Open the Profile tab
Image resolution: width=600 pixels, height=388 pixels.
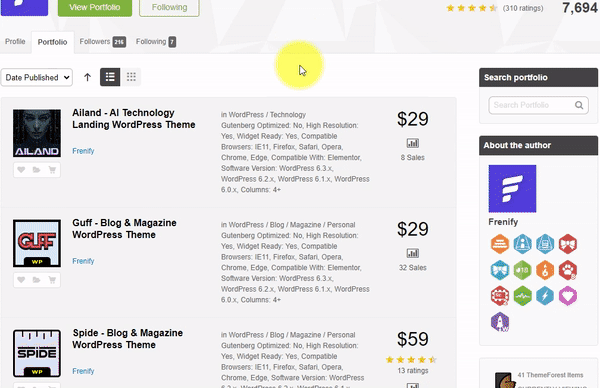(15, 41)
